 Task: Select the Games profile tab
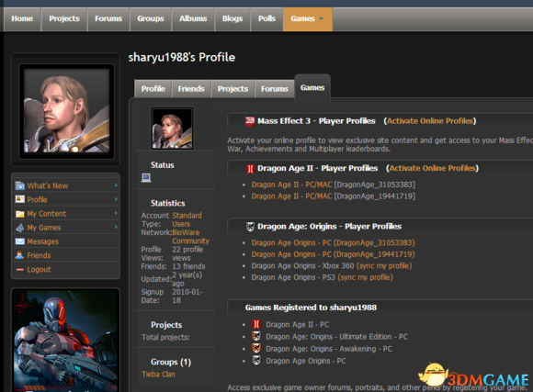click(x=312, y=88)
